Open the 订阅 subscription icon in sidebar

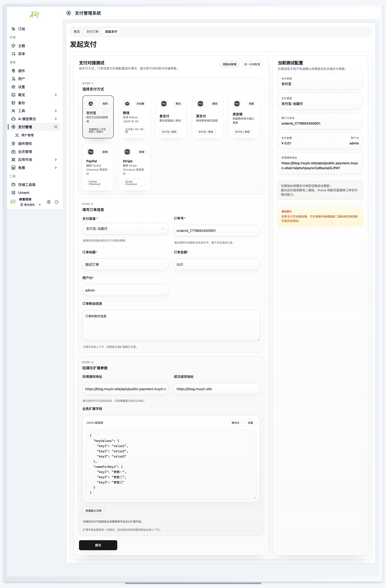[x=13, y=29]
